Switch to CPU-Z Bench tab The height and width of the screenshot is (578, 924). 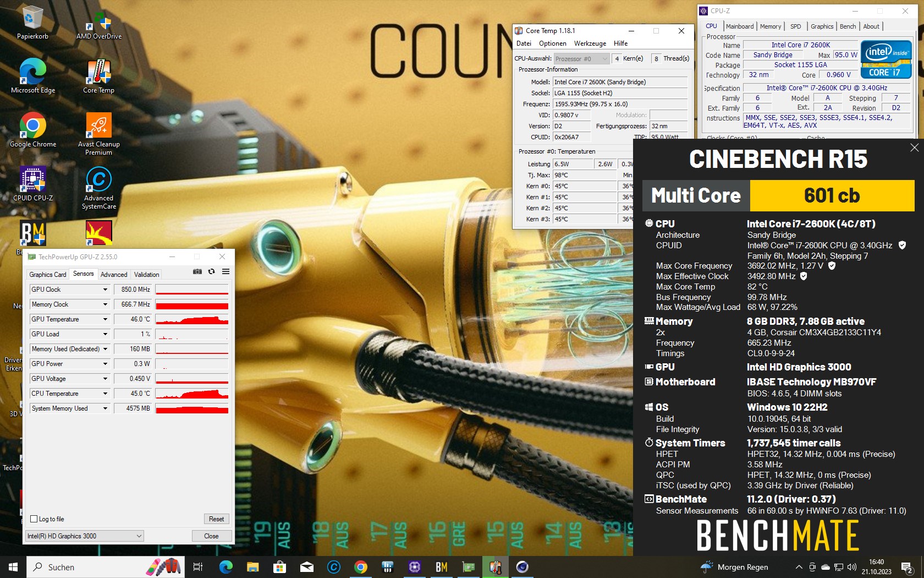[x=848, y=26]
